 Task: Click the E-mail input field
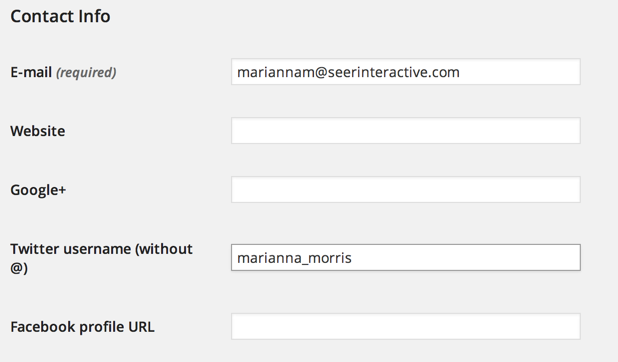pos(406,72)
